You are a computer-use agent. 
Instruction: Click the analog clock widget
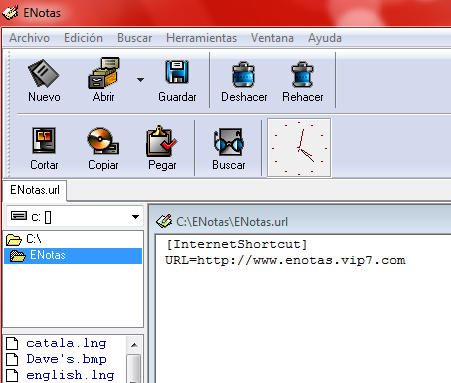(x=299, y=148)
